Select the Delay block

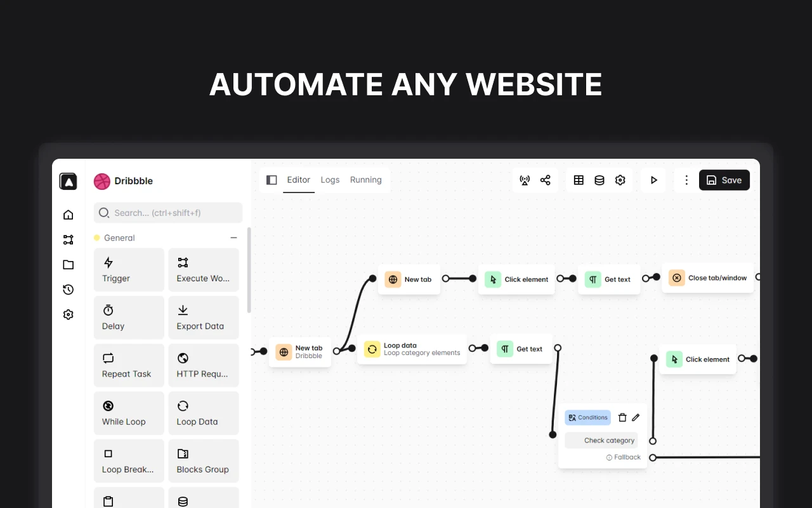click(x=129, y=317)
